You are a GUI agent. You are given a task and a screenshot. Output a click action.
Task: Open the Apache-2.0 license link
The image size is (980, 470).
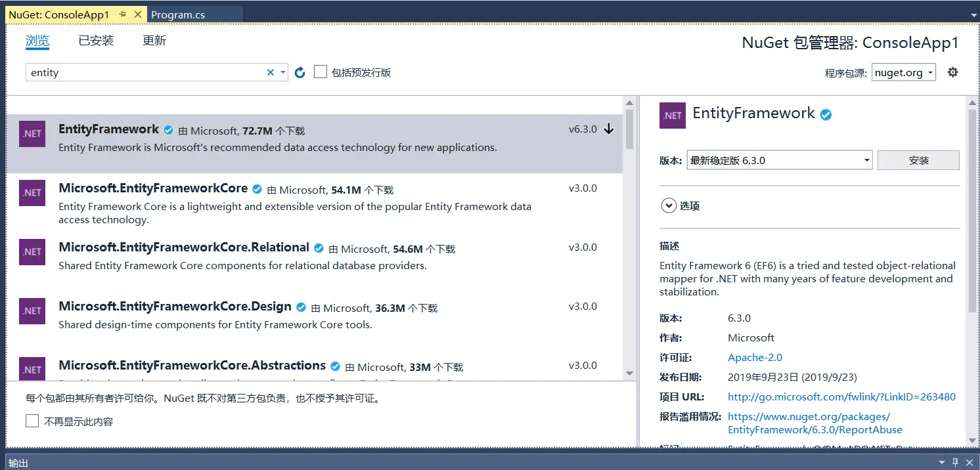click(x=755, y=357)
